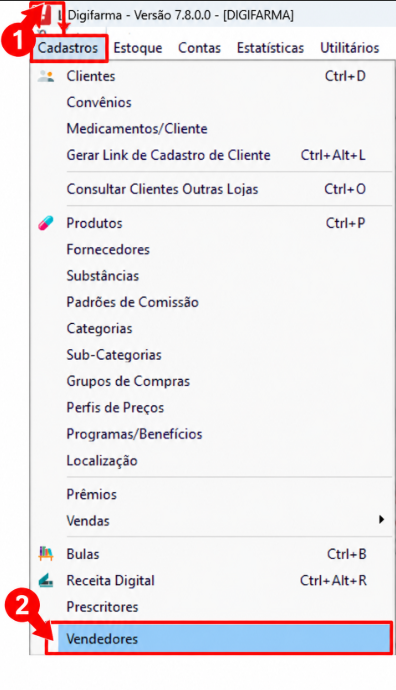This screenshot has width=396, height=690.
Task: Click the Receita Digital scanner icon
Action: (46, 580)
